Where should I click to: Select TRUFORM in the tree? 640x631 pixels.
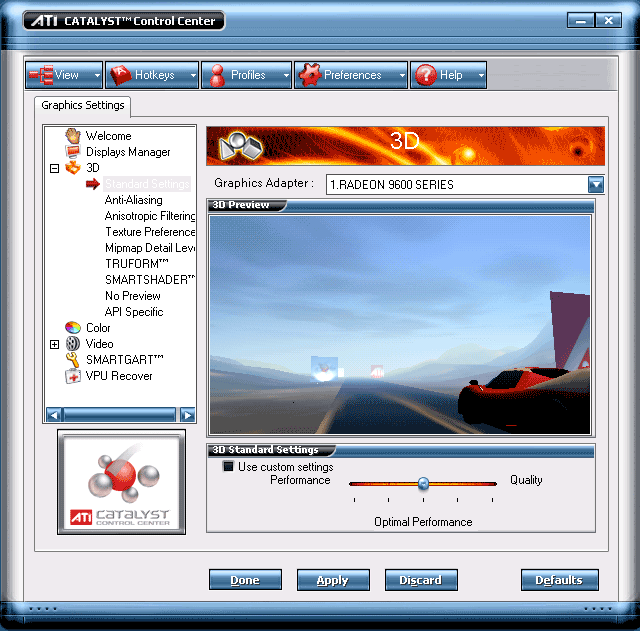point(137,264)
